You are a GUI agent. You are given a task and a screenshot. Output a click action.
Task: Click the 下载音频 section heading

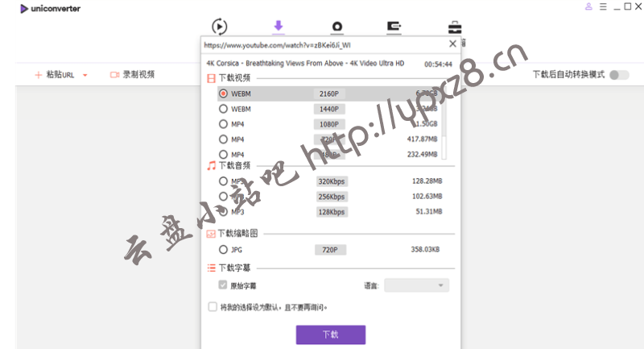click(234, 166)
